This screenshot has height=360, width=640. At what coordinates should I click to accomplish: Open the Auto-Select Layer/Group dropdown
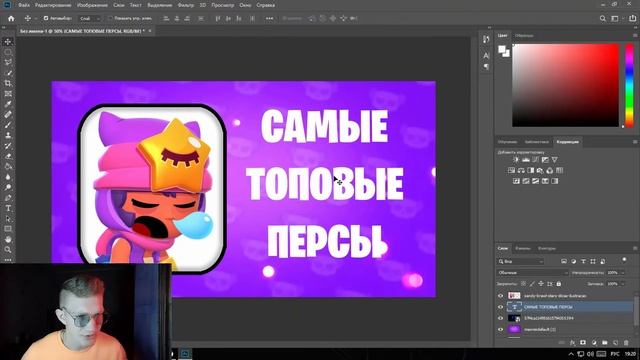click(89, 18)
